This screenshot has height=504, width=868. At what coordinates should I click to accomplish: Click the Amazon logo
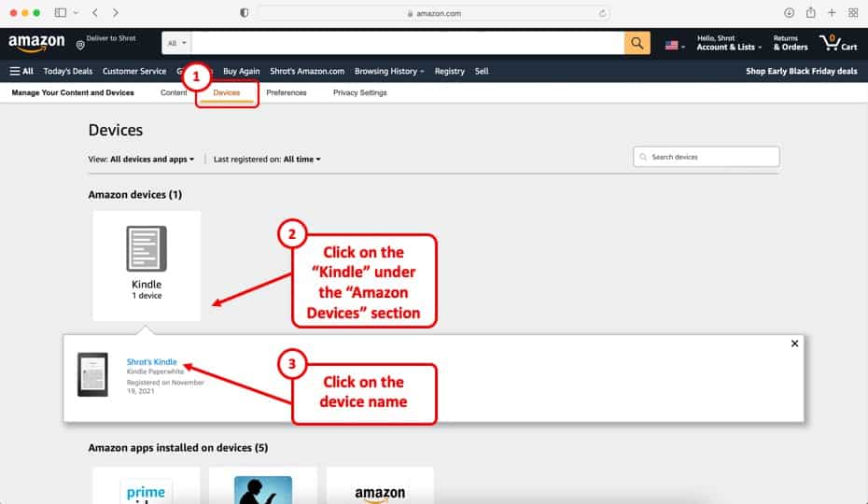pos(36,43)
